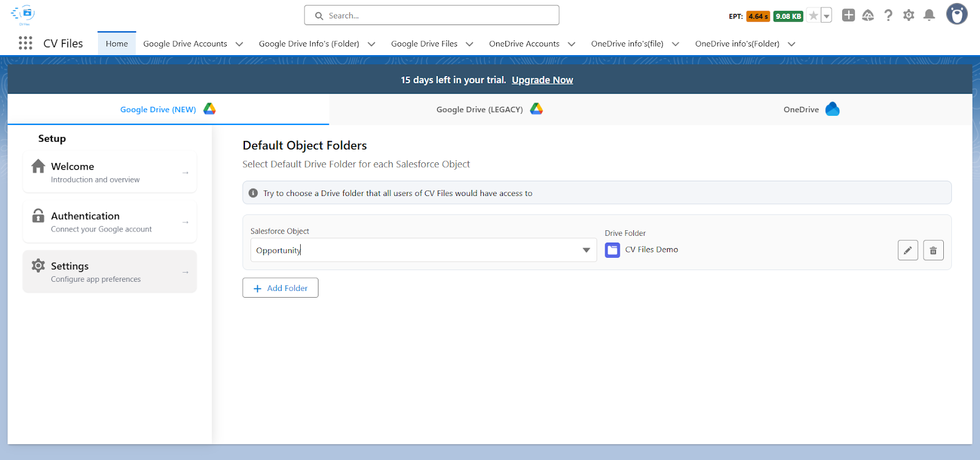Open the App Launcher grid icon
The image size is (980, 460).
click(25, 43)
